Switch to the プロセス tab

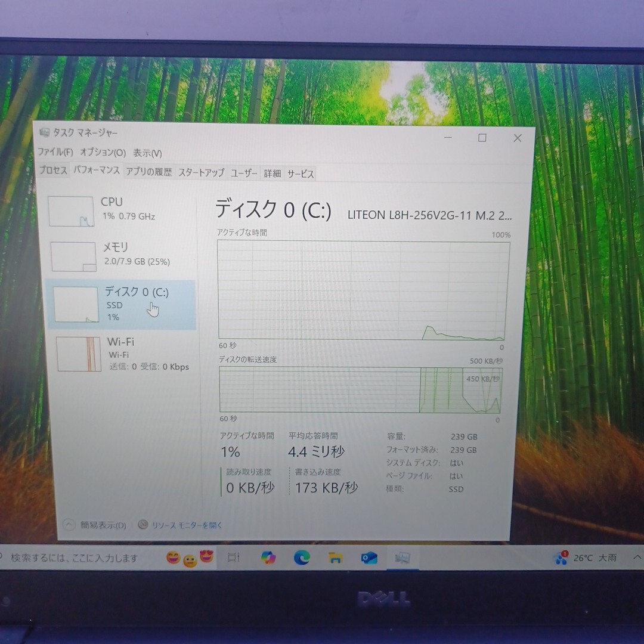coord(54,170)
